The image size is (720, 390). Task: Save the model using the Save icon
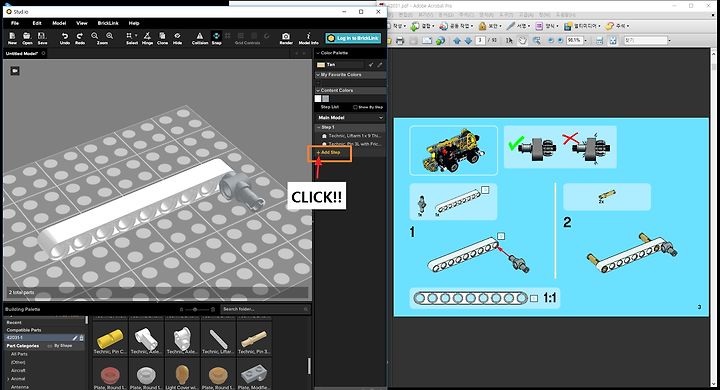click(x=42, y=38)
